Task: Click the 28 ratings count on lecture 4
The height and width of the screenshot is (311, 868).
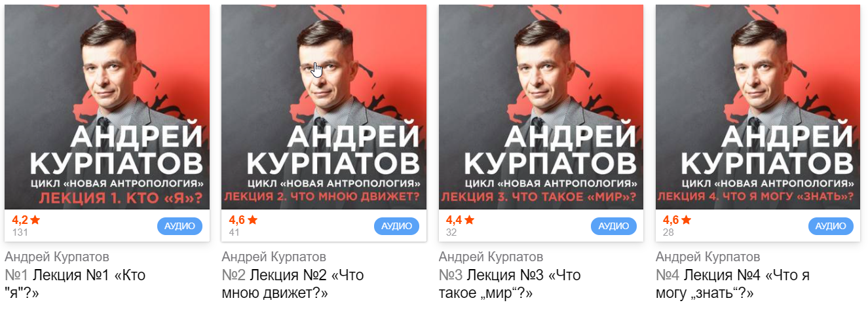Action: pyautogui.click(x=669, y=232)
